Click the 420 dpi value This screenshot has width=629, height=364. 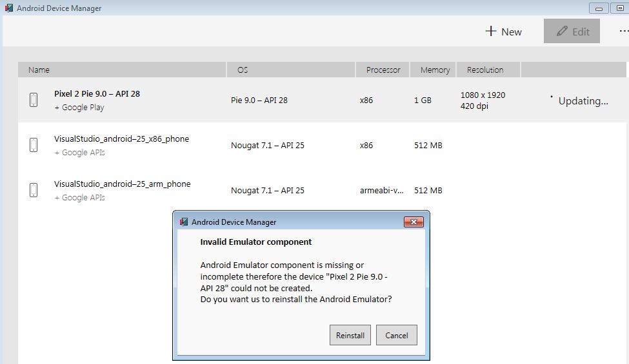(474, 106)
